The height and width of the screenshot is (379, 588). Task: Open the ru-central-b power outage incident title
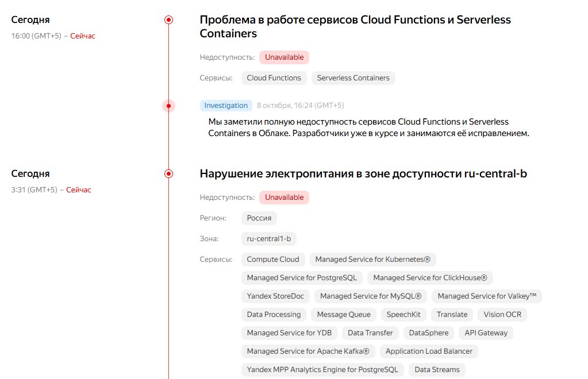point(363,174)
